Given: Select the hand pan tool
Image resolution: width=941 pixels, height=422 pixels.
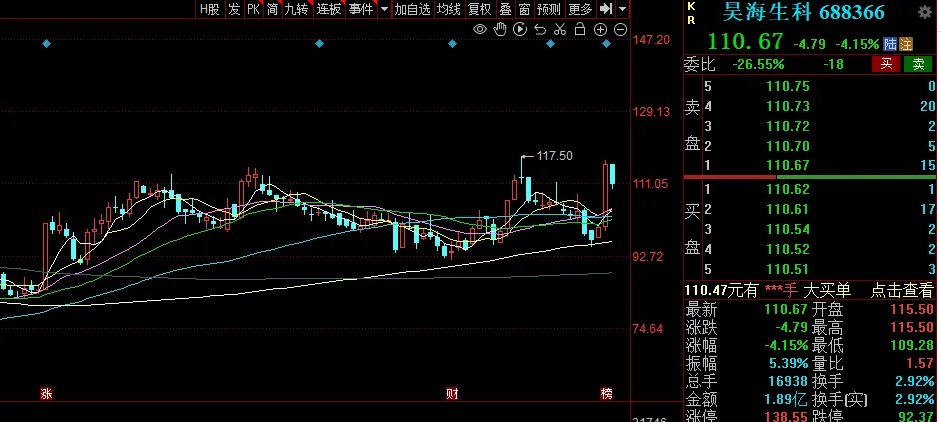Looking at the screenshot, I should pos(500,29).
